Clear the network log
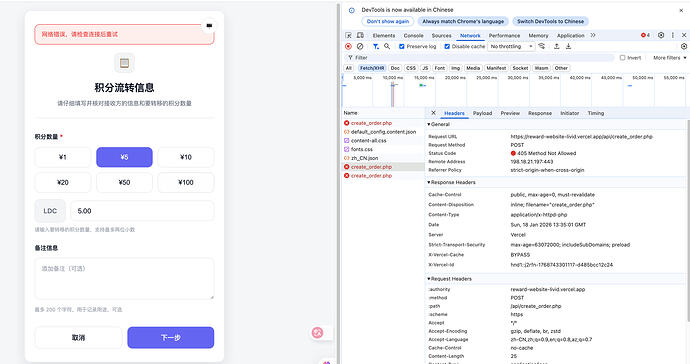Screen dimensions: 690x364 click(x=360, y=46)
